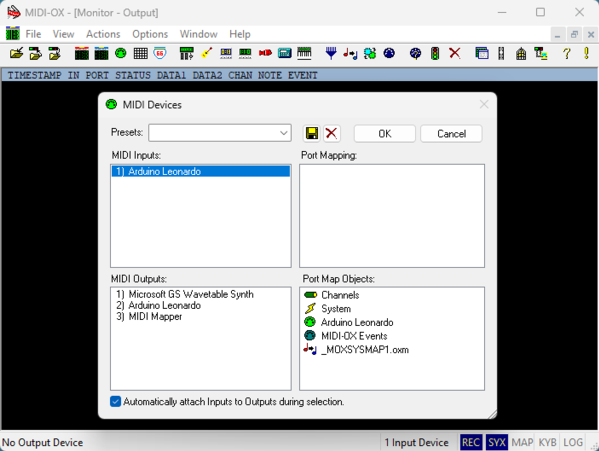Open the Actions menu
599x451 pixels.
103,34
